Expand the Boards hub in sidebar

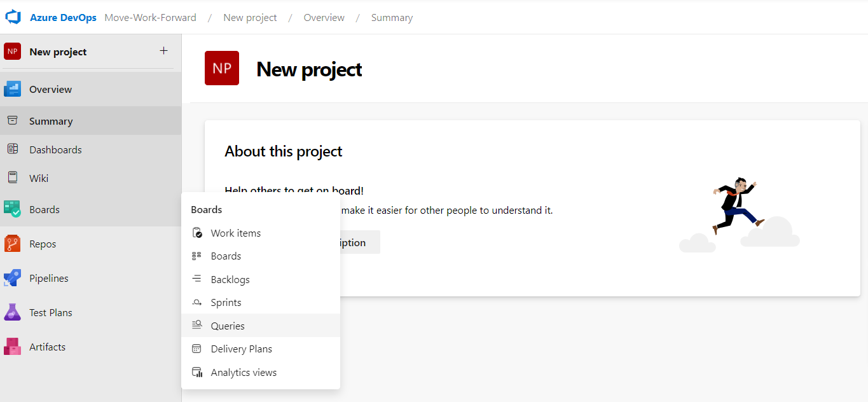click(45, 209)
